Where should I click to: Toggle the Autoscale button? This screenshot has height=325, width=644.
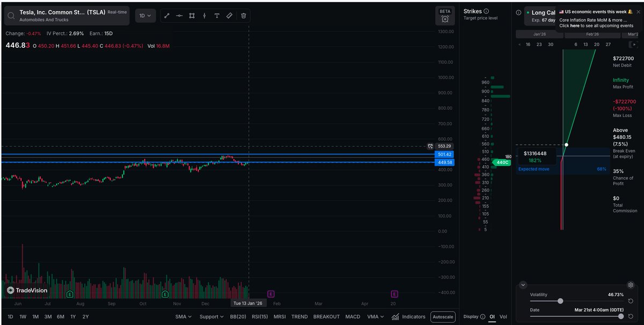point(443,317)
